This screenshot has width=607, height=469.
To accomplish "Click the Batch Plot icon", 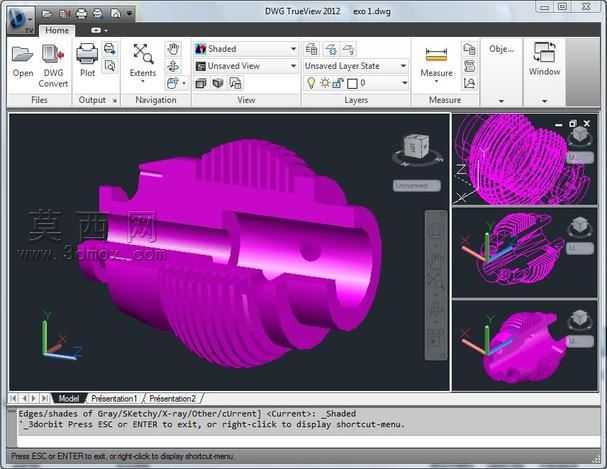I will click(110, 49).
